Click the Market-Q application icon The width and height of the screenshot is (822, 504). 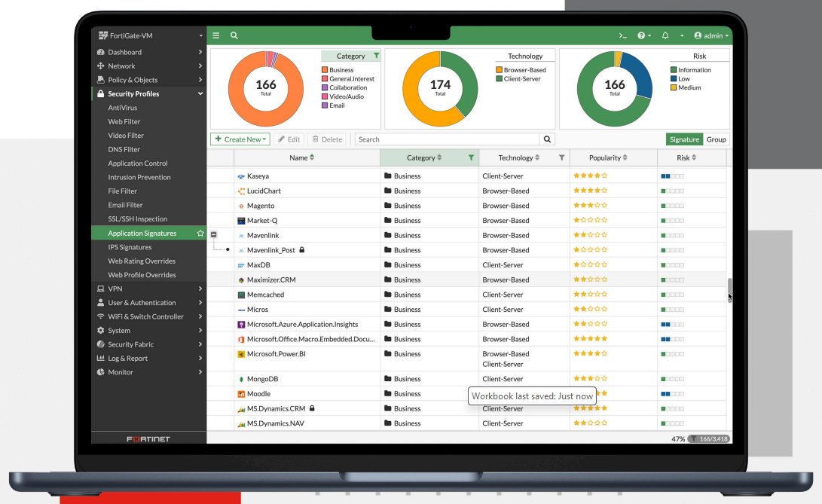(241, 221)
